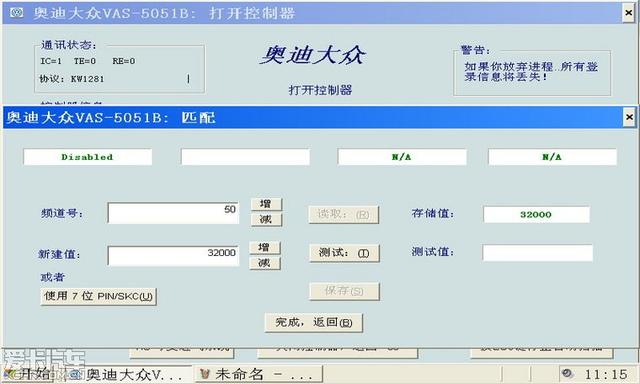Click the 保存 (S) button
The height and width of the screenshot is (384, 640).
[344, 291]
